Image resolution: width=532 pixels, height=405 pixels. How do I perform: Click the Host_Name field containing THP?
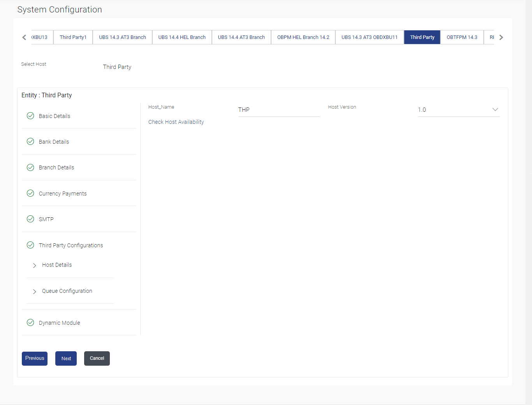(x=279, y=110)
